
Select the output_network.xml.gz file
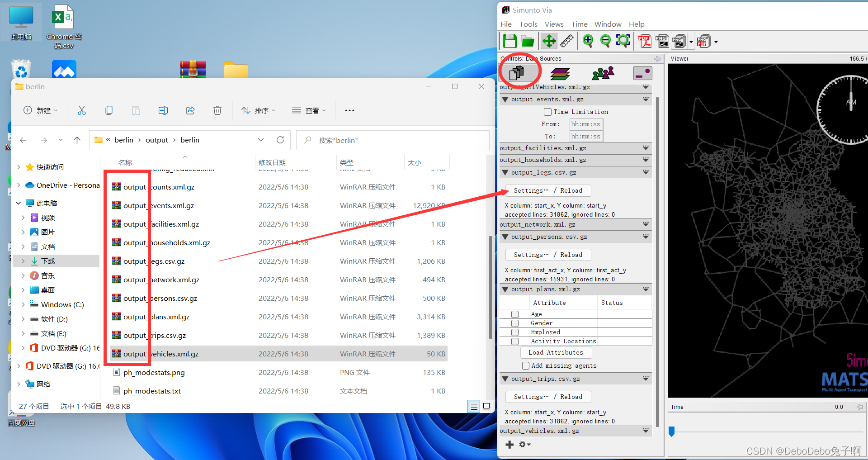pos(278,280)
